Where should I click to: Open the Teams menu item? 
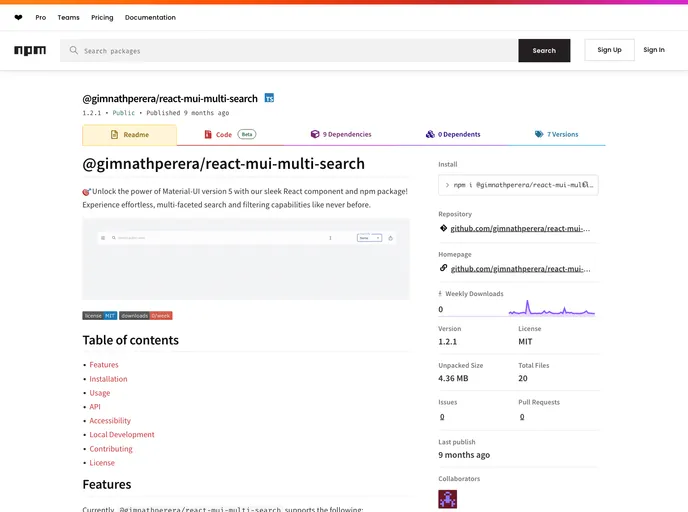pos(68,18)
